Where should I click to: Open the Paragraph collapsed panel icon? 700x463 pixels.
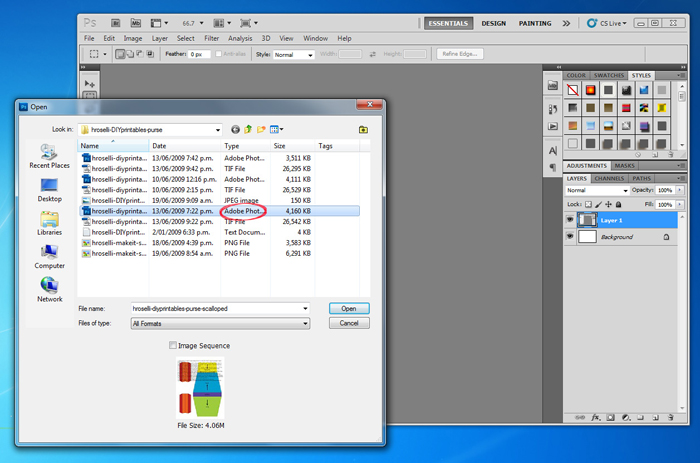tap(553, 167)
